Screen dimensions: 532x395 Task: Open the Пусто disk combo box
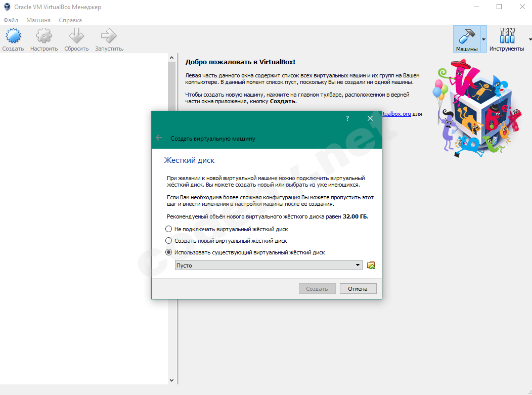pos(269,266)
